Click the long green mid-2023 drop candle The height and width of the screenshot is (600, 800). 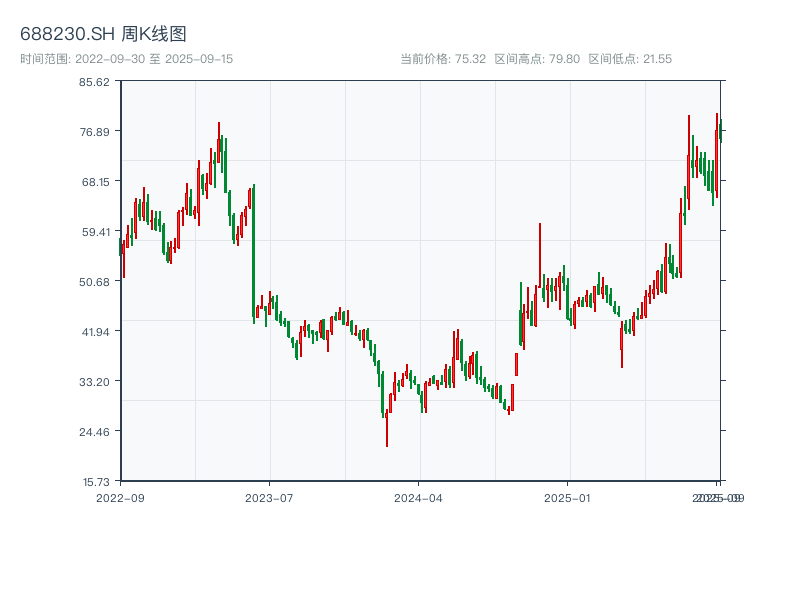tap(254, 250)
